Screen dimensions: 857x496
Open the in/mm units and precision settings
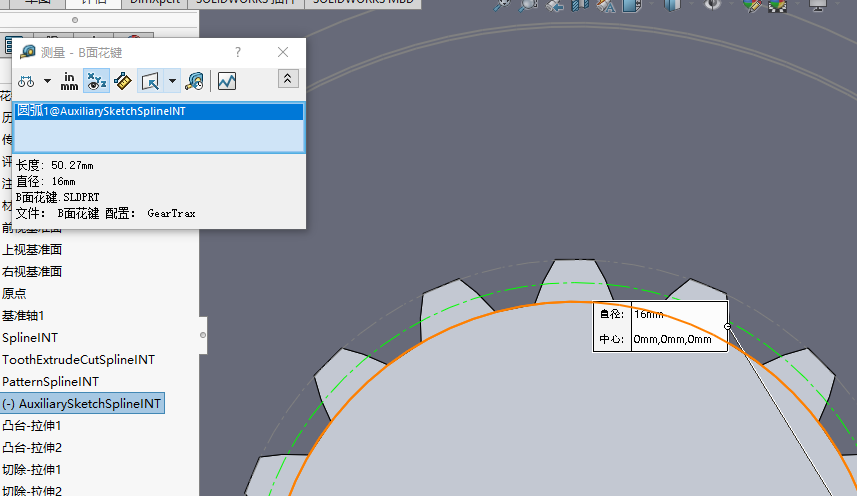tap(69, 81)
